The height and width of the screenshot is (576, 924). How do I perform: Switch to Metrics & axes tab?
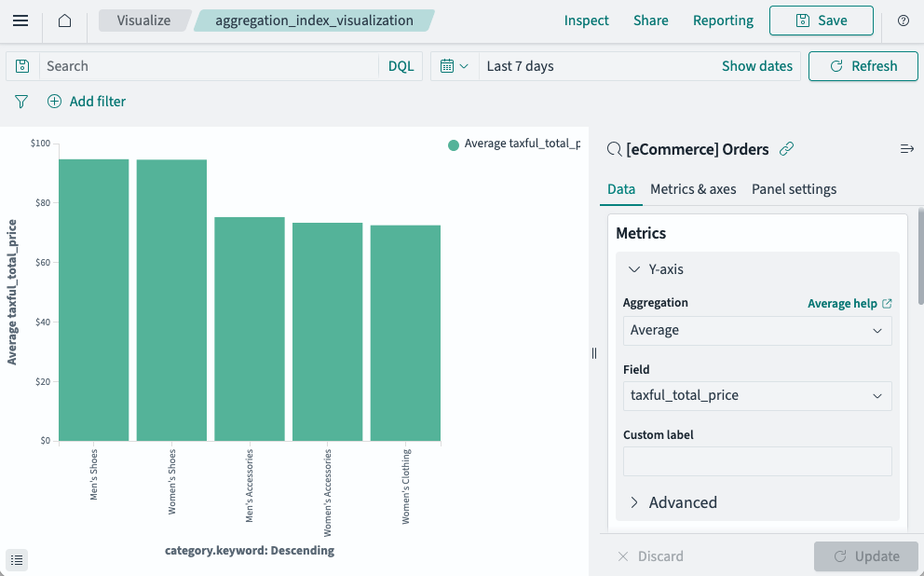(693, 189)
